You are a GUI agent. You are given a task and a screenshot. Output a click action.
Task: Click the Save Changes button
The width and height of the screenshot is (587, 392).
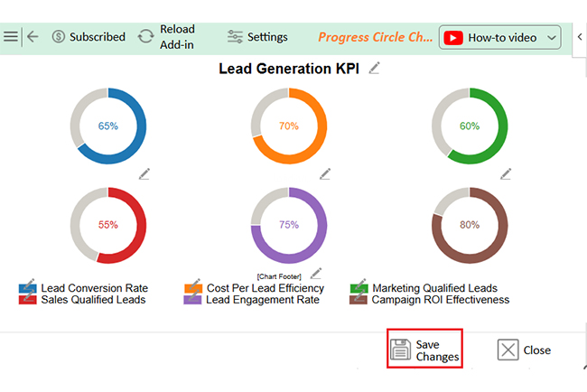coord(425,350)
